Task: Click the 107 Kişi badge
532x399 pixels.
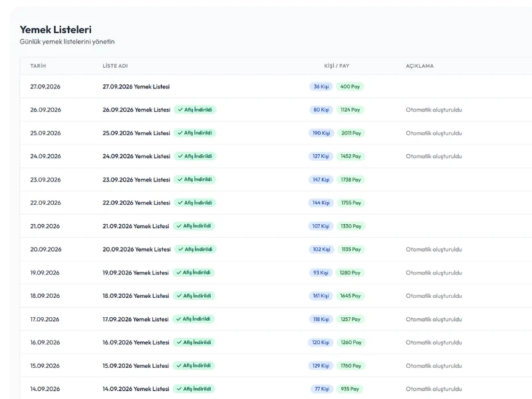Action: [321, 226]
